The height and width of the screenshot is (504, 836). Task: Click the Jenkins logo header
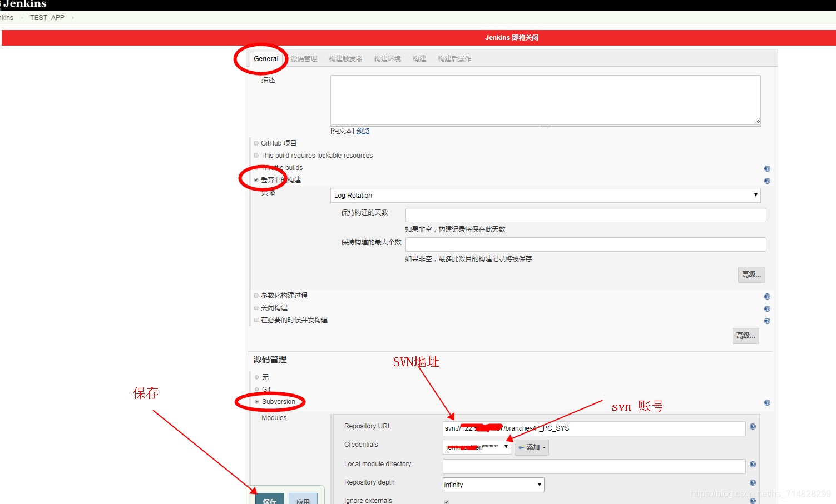click(24, 4)
